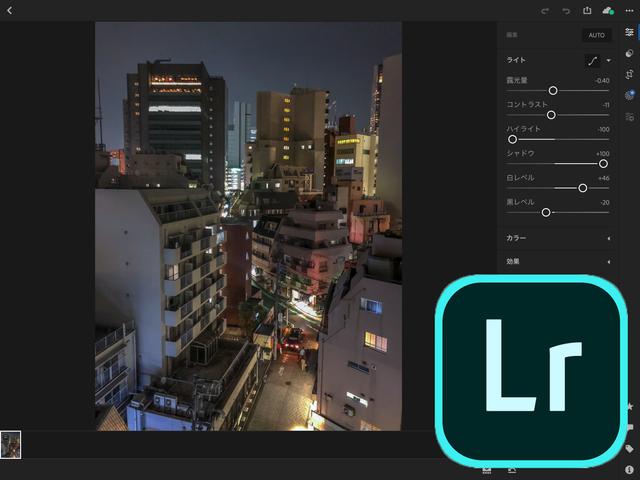This screenshot has width=640, height=480.
Task: Click the ライト section title
Action: (x=516, y=60)
